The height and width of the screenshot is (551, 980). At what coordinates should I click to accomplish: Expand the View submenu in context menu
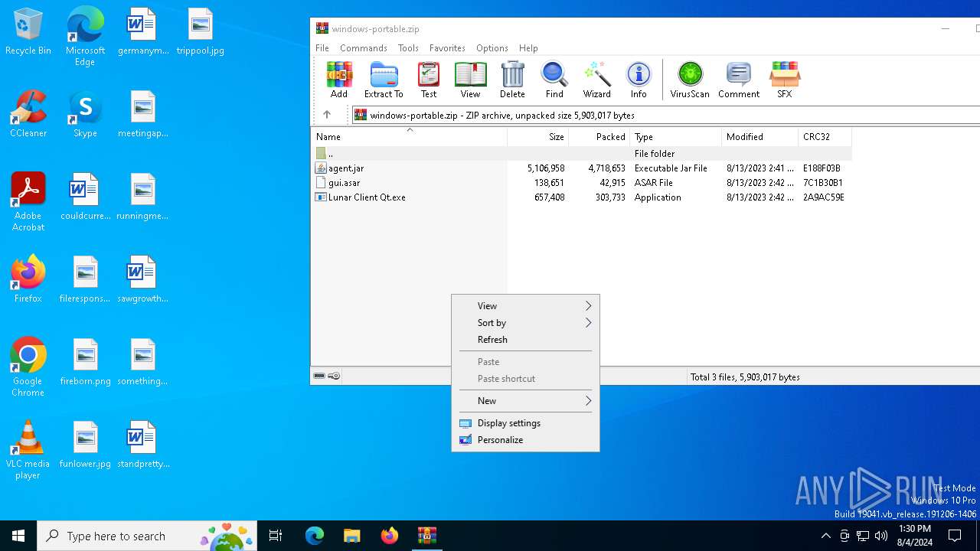pos(525,305)
